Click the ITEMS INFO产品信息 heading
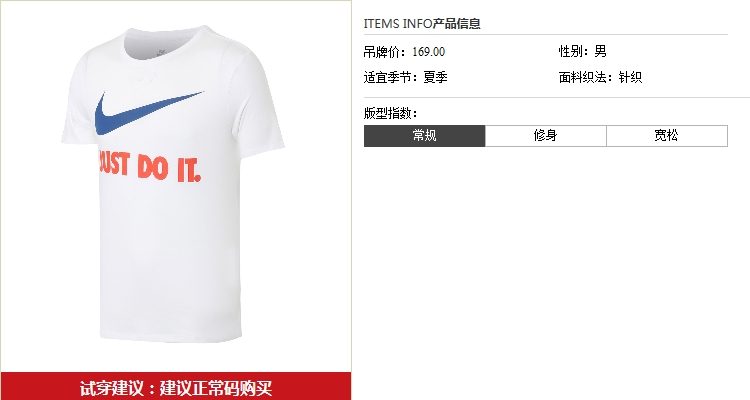This screenshot has width=750, height=400. click(x=422, y=23)
